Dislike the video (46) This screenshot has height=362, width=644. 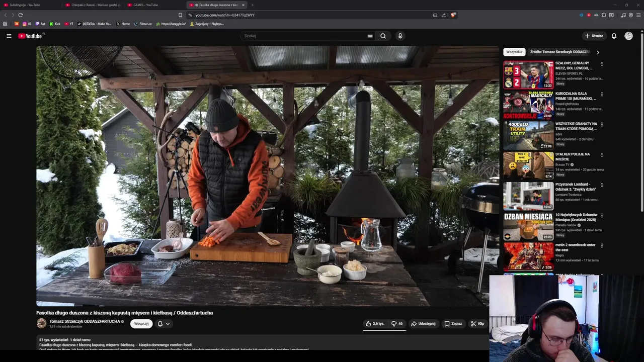tap(397, 324)
